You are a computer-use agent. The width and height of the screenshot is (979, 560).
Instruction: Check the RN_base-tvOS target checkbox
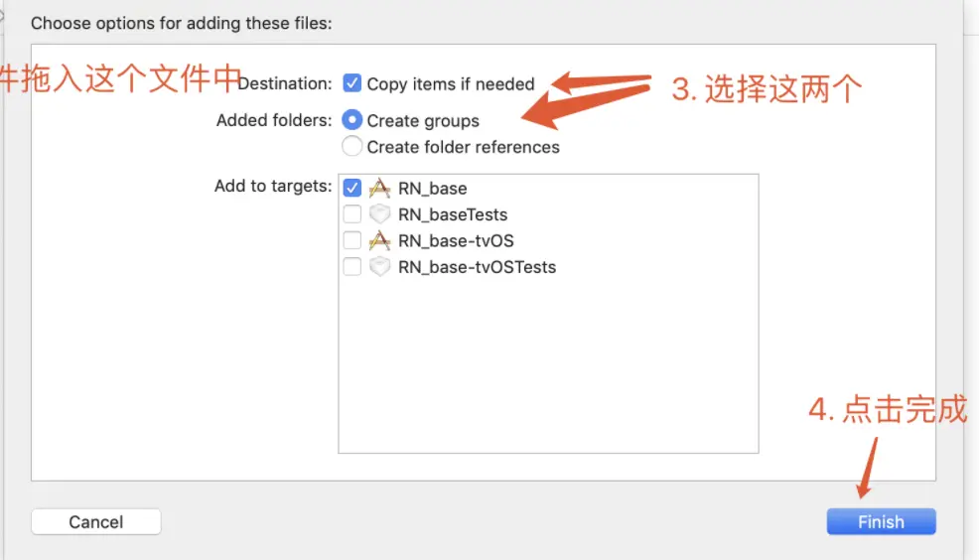click(351, 240)
